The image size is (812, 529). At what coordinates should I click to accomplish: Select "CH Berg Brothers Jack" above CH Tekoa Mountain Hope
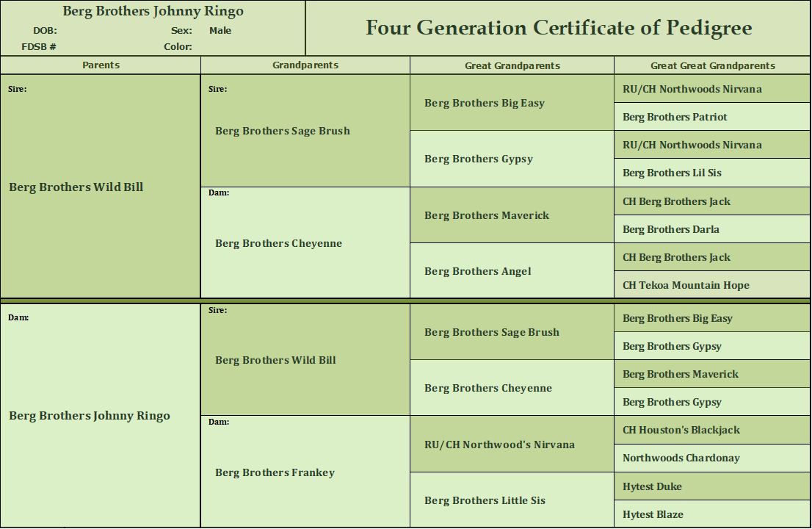[x=676, y=257]
